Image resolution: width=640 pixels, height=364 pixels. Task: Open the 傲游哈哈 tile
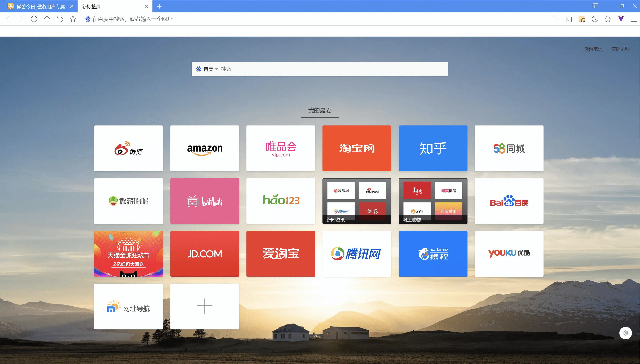(129, 201)
